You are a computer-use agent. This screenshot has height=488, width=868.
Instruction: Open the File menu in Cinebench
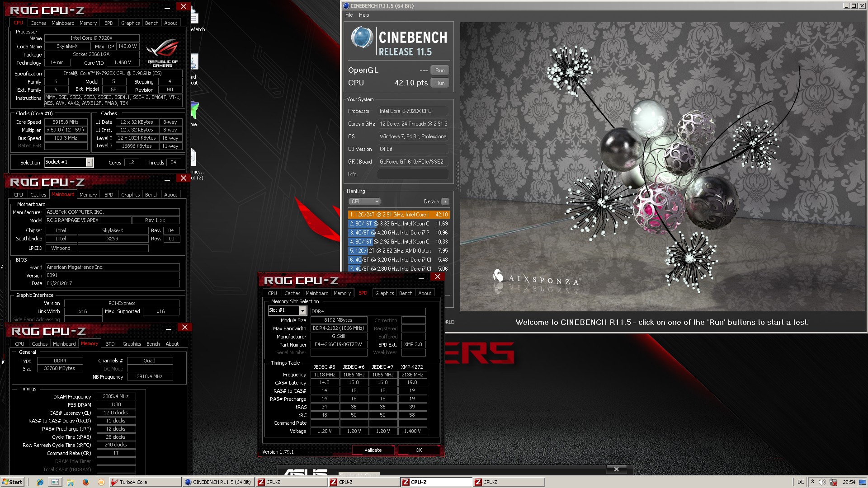click(349, 15)
